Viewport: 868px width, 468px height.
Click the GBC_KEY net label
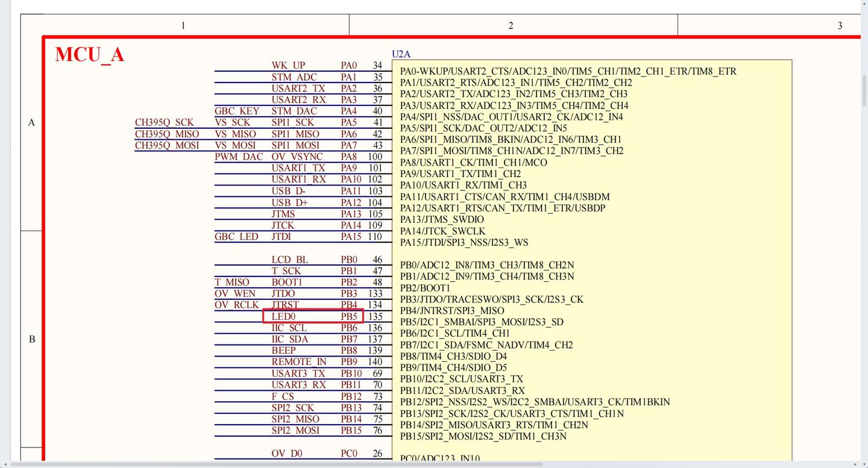(x=237, y=111)
